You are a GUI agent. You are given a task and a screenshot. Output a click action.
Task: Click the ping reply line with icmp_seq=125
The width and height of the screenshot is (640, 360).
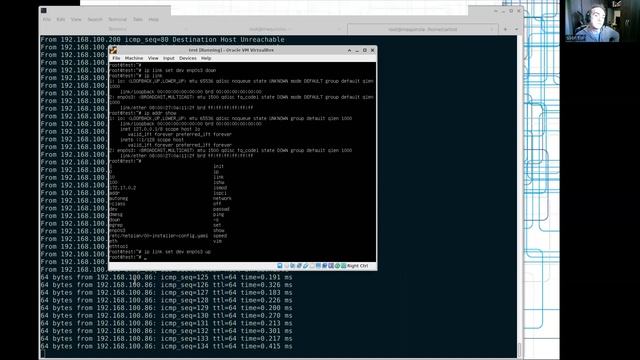pos(167,277)
